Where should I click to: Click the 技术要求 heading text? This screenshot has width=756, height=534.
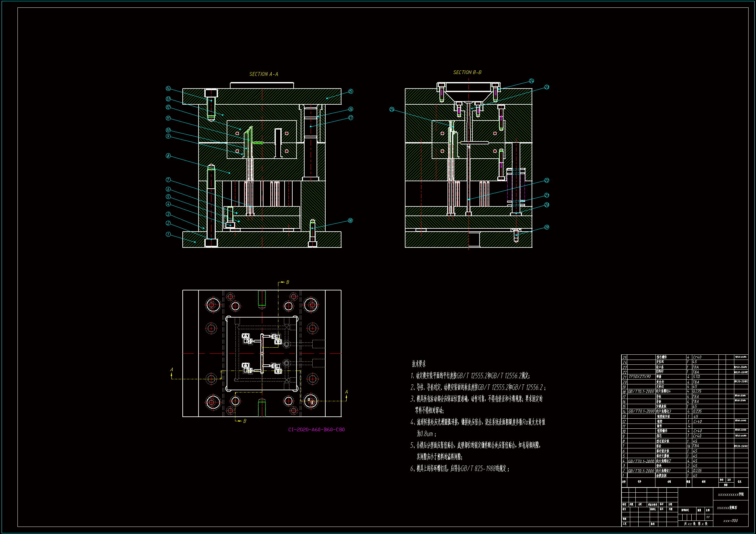point(418,364)
